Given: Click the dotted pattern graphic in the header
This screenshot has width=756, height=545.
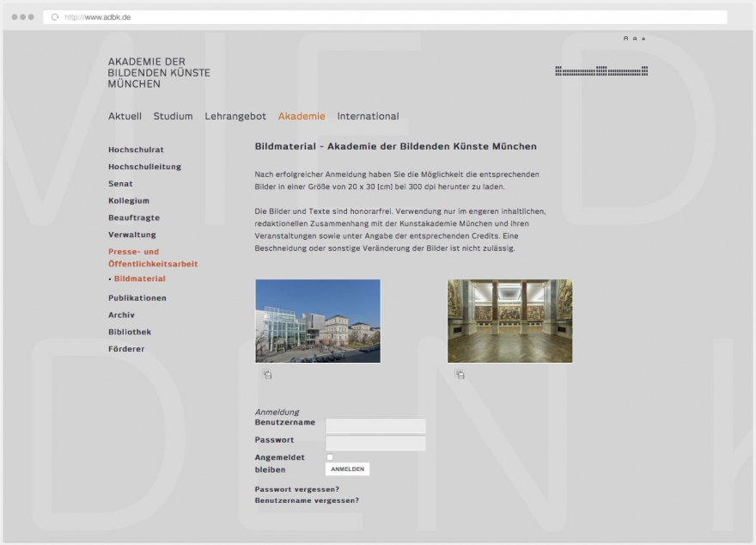Looking at the screenshot, I should (601, 70).
